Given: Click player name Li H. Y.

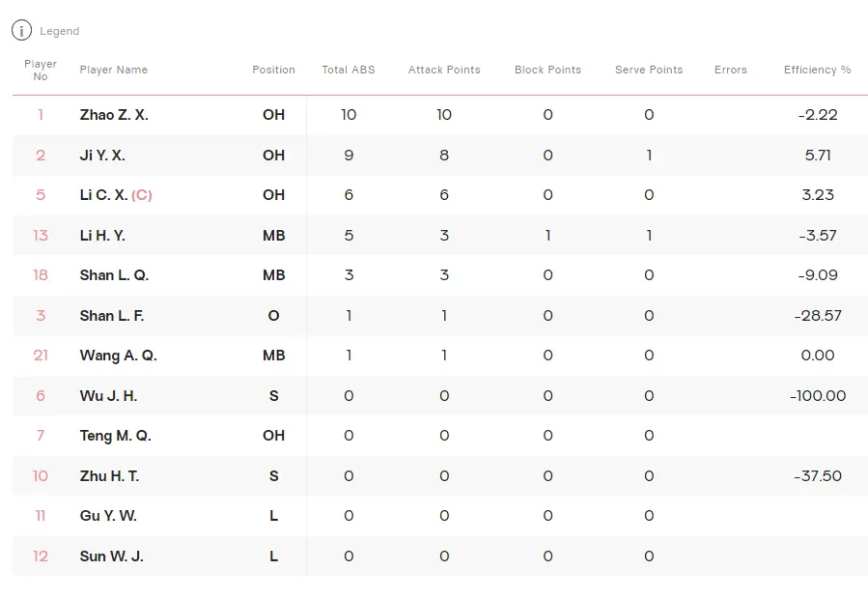Looking at the screenshot, I should (102, 236).
